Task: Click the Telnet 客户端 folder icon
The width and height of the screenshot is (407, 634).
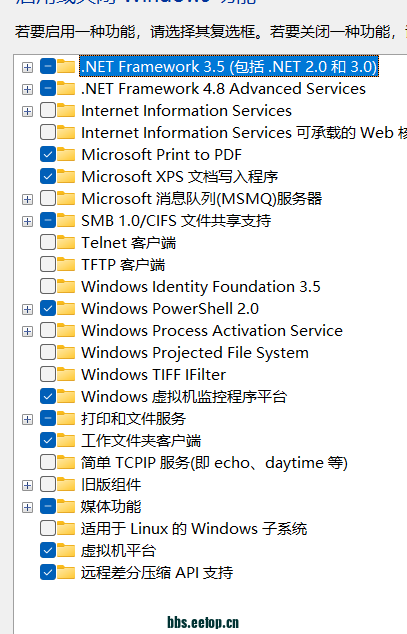Action: (66, 243)
